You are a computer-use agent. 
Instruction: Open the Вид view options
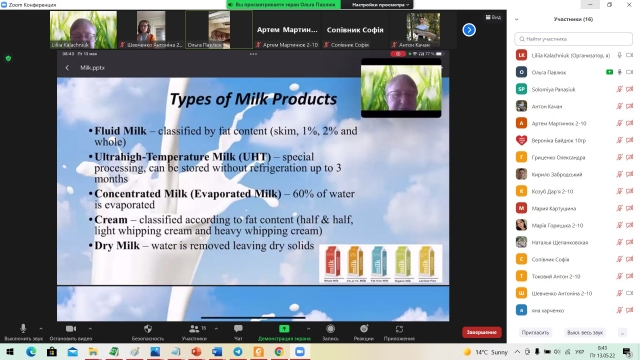coord(493,17)
